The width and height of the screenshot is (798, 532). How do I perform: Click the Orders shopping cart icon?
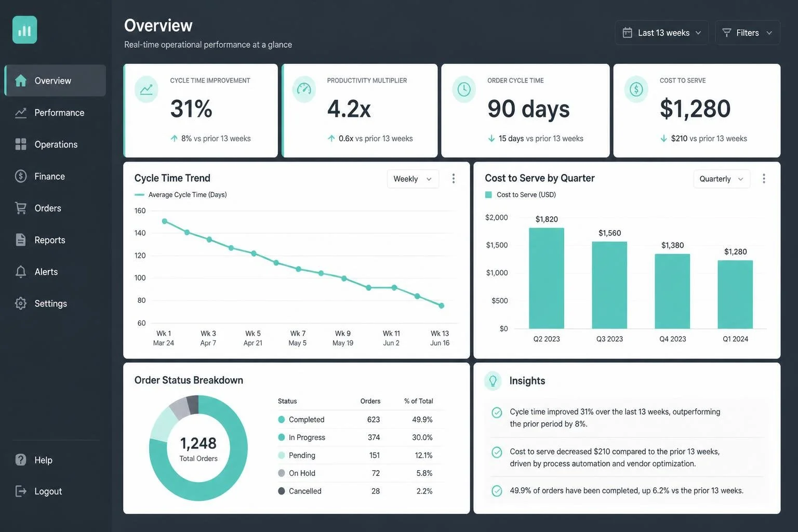coord(21,208)
